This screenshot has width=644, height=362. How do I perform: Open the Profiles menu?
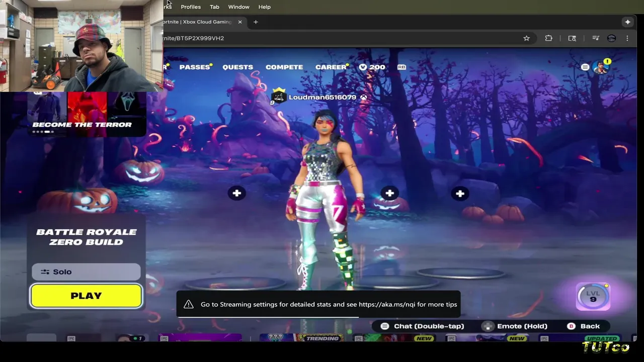191,7
